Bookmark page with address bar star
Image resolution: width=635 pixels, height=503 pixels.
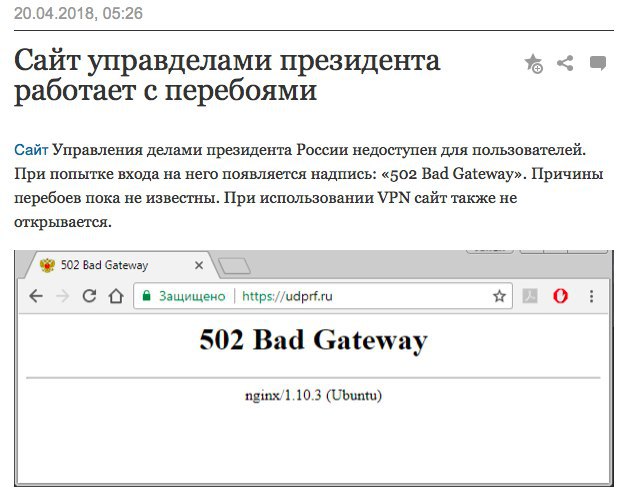499,296
